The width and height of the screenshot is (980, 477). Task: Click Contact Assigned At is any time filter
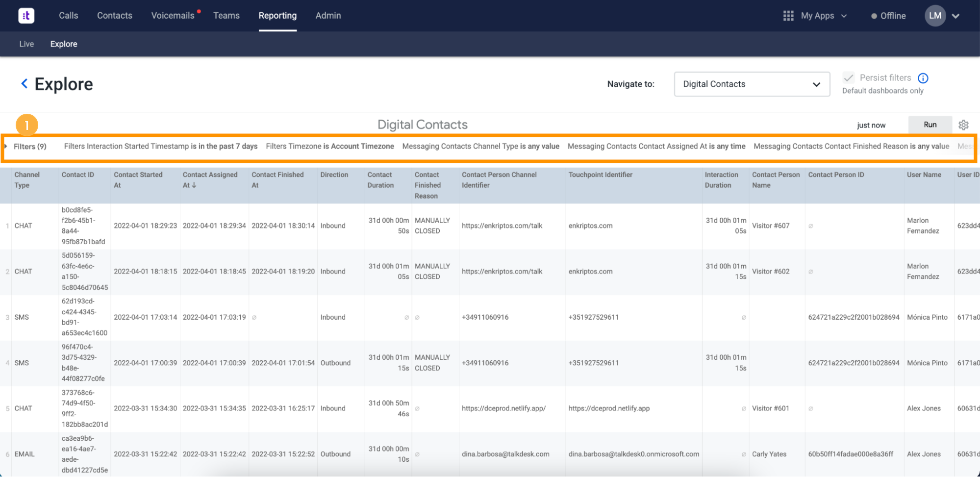click(656, 146)
